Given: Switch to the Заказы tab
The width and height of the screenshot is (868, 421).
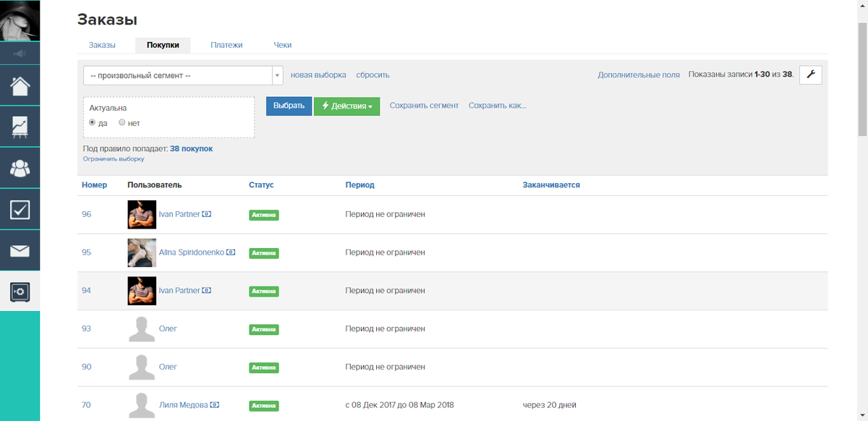Looking at the screenshot, I should 102,45.
